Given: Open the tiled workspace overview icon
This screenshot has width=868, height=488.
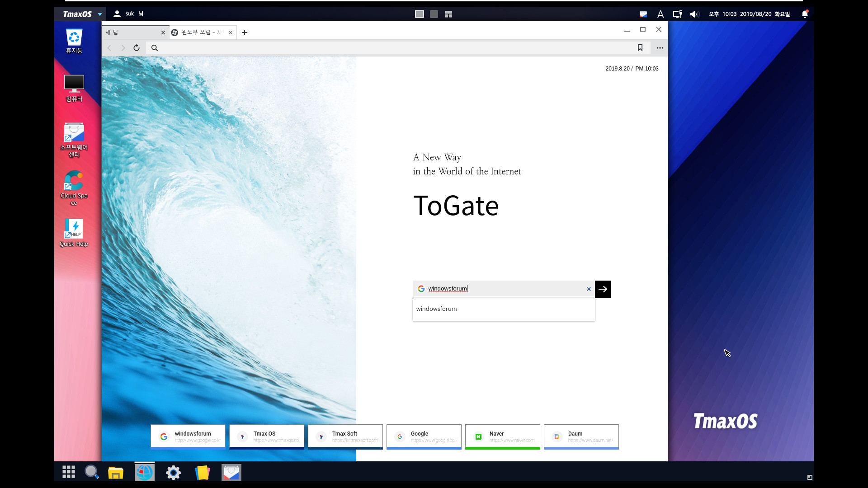Looking at the screenshot, I should [x=448, y=14].
